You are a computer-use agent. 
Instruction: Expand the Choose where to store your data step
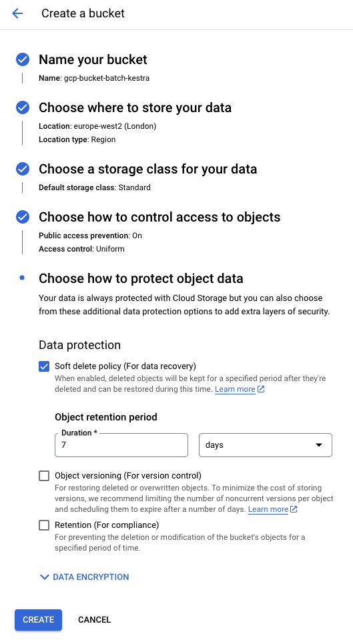(x=135, y=107)
